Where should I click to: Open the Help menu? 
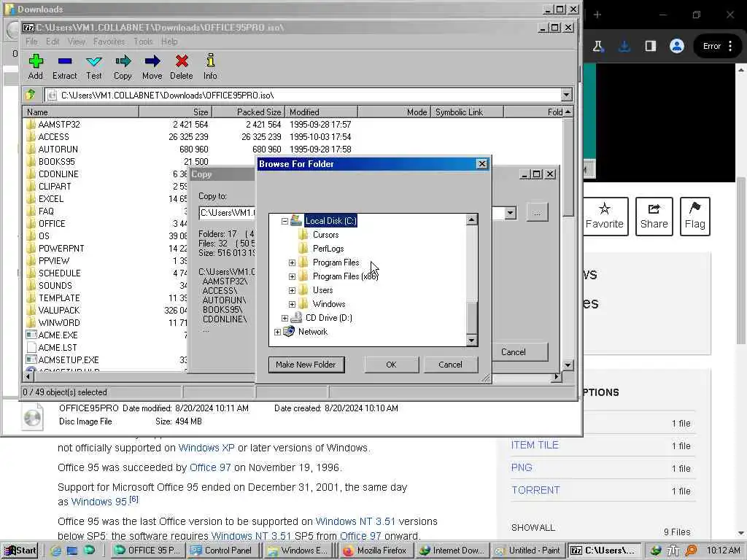click(x=169, y=42)
